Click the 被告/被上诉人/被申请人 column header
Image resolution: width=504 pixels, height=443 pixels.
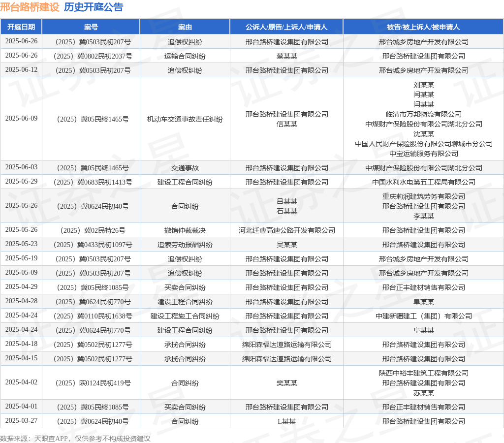pos(423,27)
